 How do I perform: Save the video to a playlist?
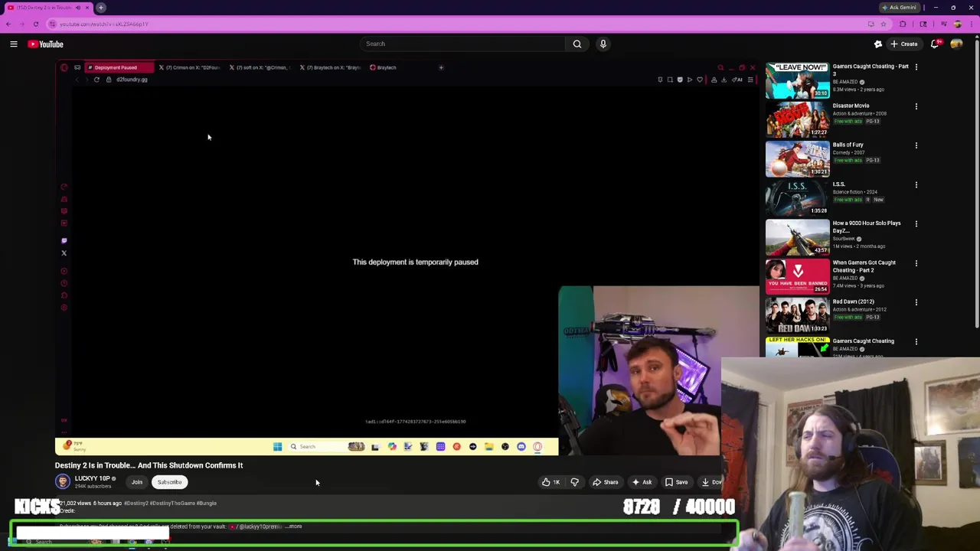(676, 482)
